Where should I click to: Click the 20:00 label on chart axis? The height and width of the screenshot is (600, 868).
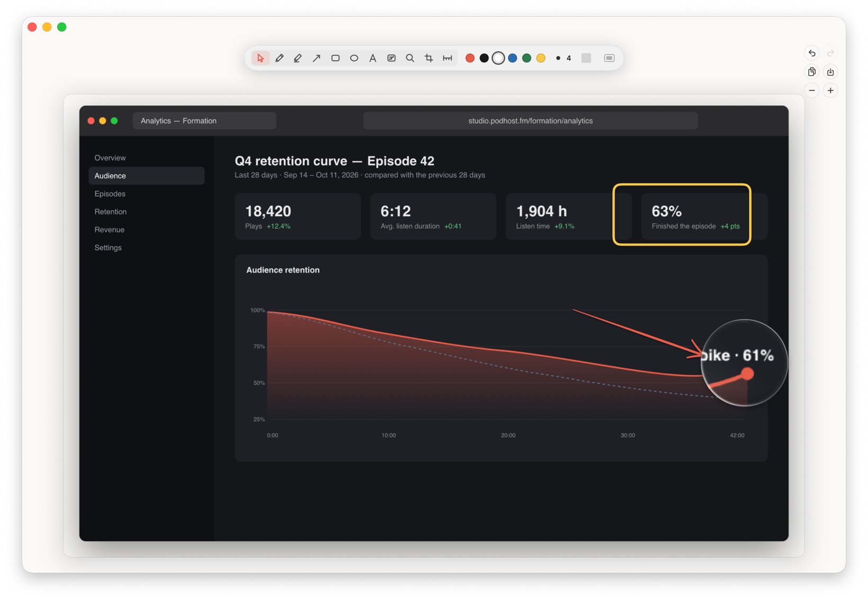pos(508,435)
